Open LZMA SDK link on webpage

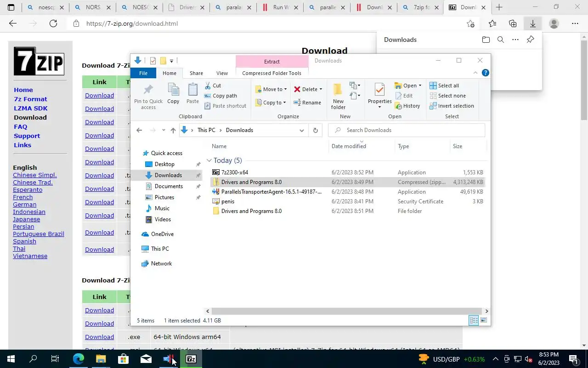click(x=30, y=108)
